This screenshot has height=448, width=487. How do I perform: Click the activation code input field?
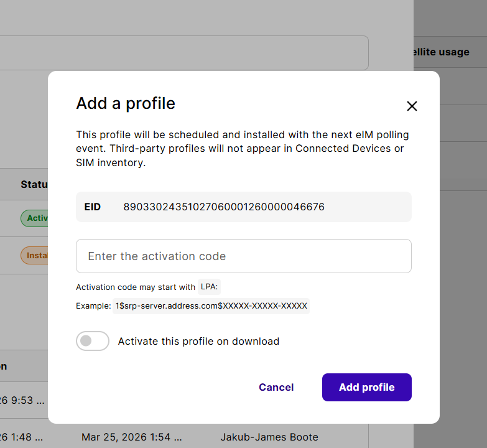pyautogui.click(x=243, y=256)
